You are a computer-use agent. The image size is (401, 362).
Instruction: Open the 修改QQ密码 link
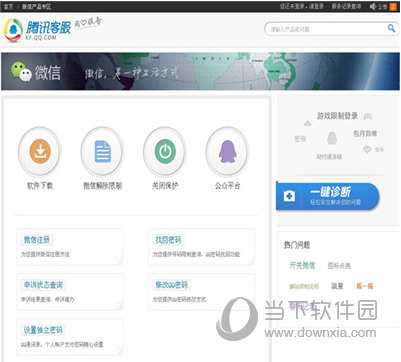(171, 285)
